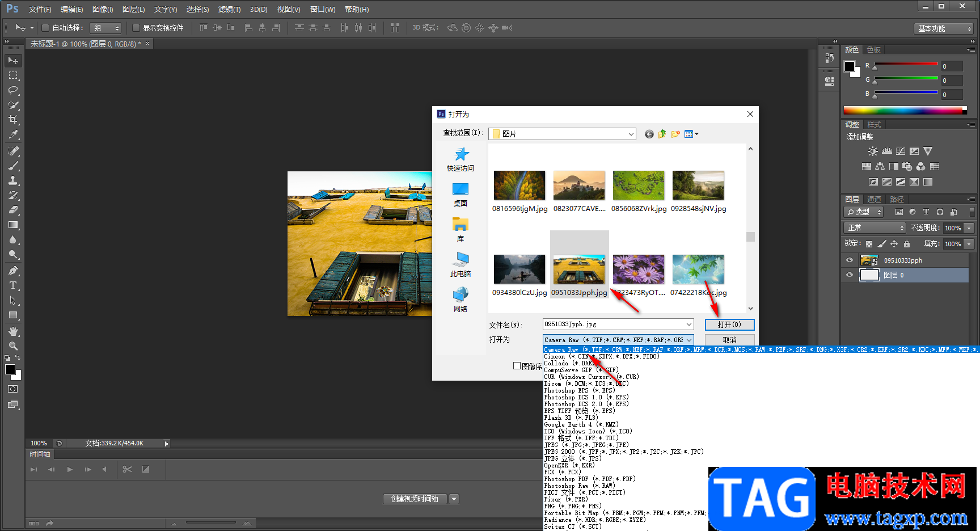
Task: Click the 打开(O) button
Action: pos(729,324)
